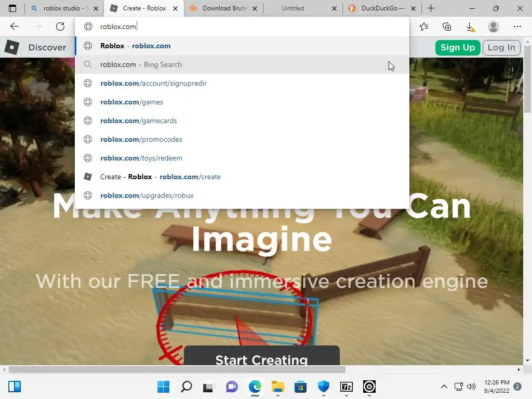Click the Microsoft Edge taskbar icon
Image resolution: width=532 pixels, height=399 pixels.
tap(255, 387)
